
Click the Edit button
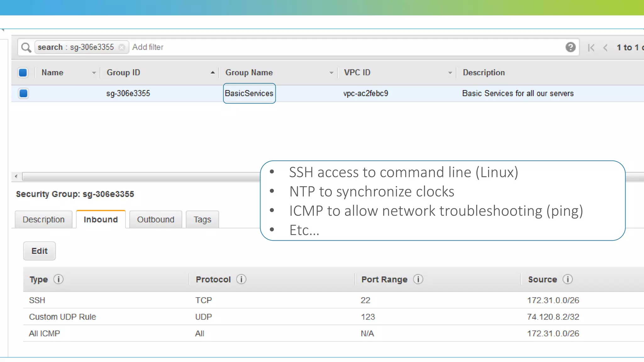39,251
